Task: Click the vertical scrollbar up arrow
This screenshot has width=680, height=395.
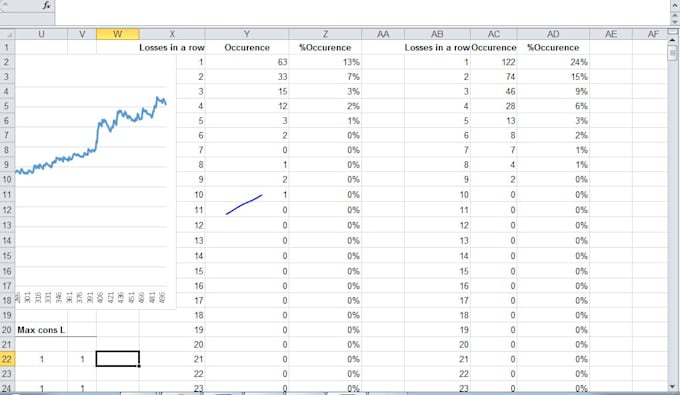Action: [x=673, y=40]
